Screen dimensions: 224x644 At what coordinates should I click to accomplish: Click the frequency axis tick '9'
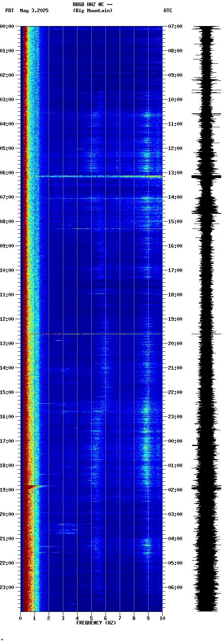pos(148,618)
